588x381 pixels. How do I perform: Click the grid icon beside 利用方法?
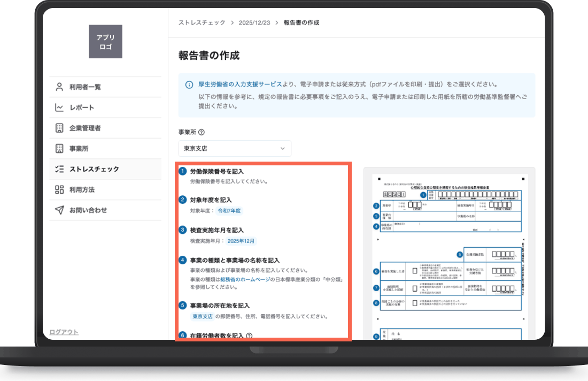coord(59,189)
